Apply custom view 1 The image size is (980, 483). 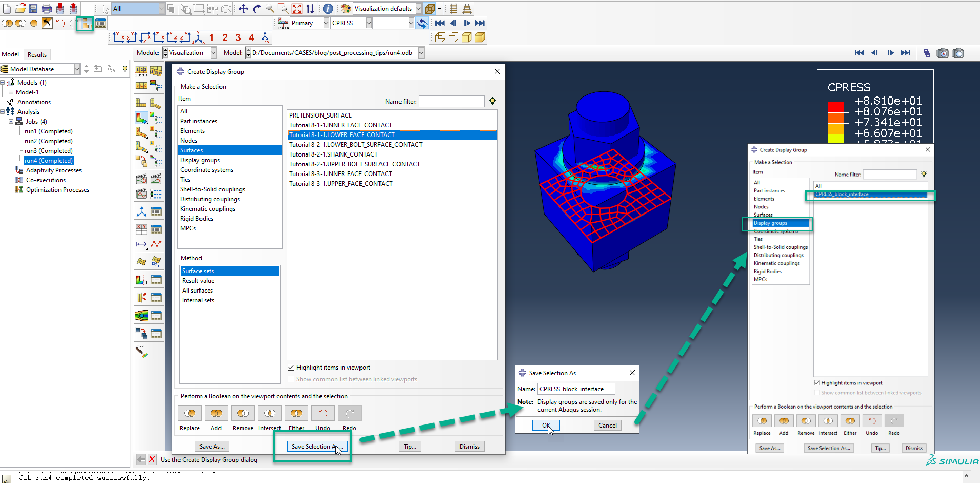coord(211,37)
